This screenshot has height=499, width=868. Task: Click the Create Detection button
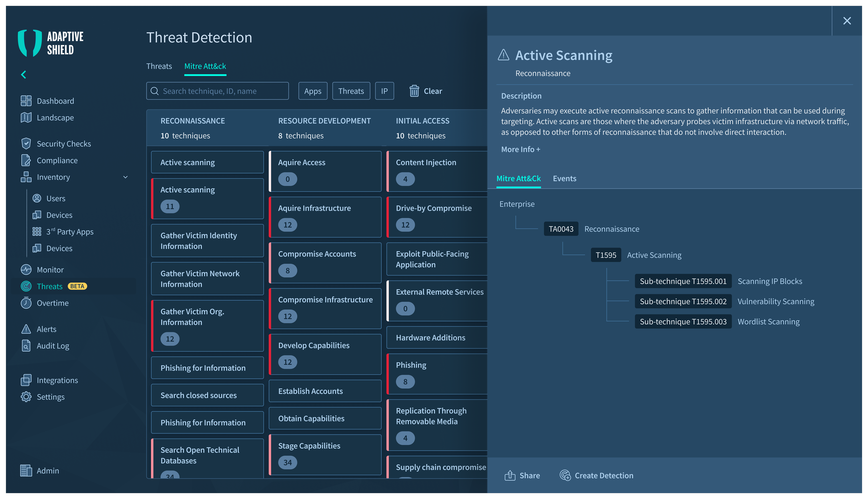click(596, 475)
